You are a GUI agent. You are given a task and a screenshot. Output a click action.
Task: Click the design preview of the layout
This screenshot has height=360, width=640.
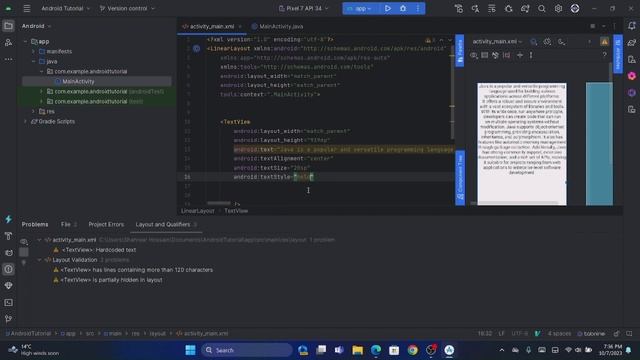coord(522,144)
